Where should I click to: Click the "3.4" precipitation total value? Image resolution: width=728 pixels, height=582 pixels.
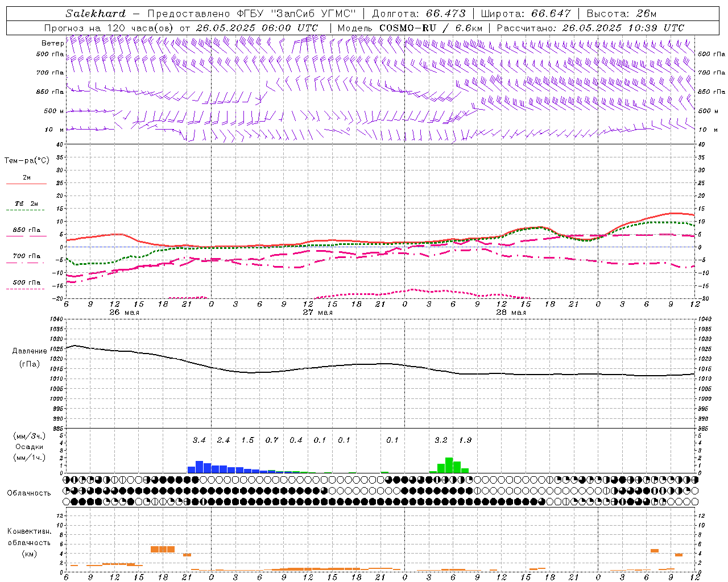[x=199, y=440]
